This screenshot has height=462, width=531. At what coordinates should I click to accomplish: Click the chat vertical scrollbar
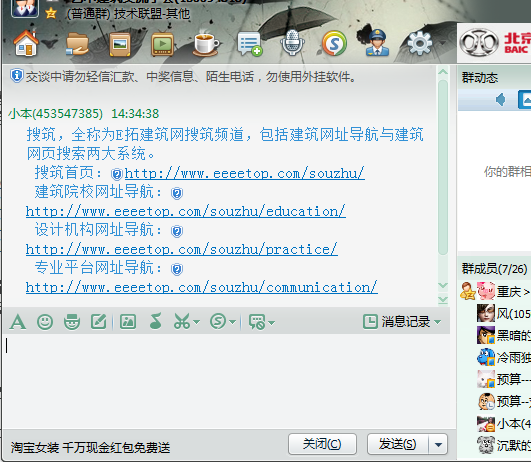(443, 167)
